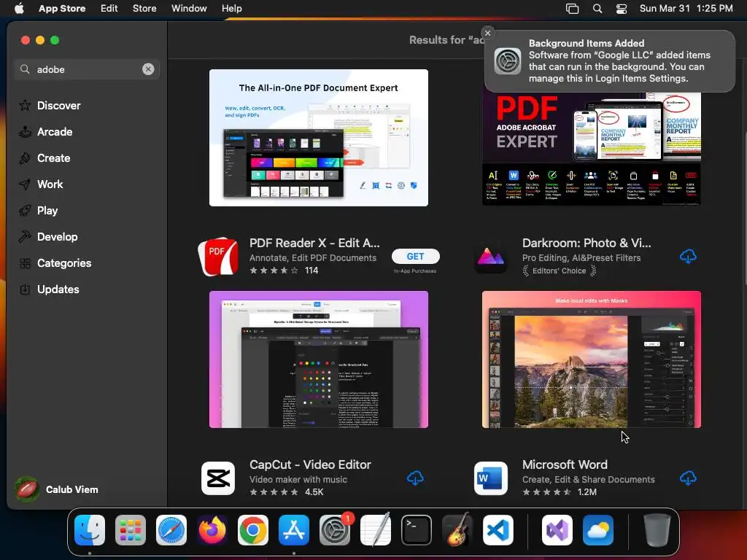747x560 pixels.
Task: Launch Finder from the Dock
Action: (90, 530)
